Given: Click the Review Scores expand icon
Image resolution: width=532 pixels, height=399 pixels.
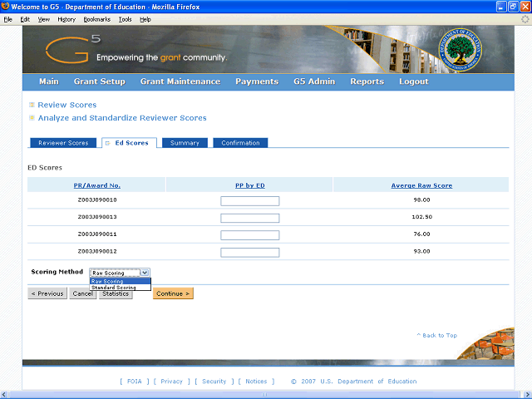Looking at the screenshot, I should click(x=32, y=105).
